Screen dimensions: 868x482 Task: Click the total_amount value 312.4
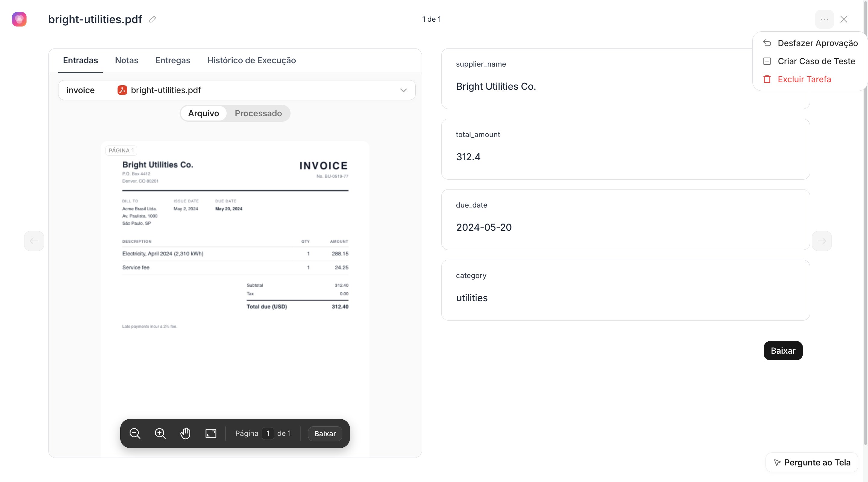(468, 157)
